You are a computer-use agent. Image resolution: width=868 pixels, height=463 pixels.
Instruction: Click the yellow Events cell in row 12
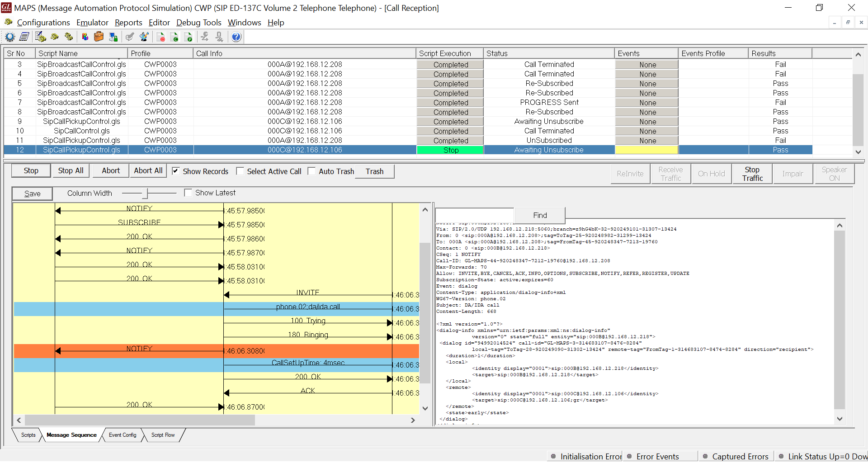646,150
